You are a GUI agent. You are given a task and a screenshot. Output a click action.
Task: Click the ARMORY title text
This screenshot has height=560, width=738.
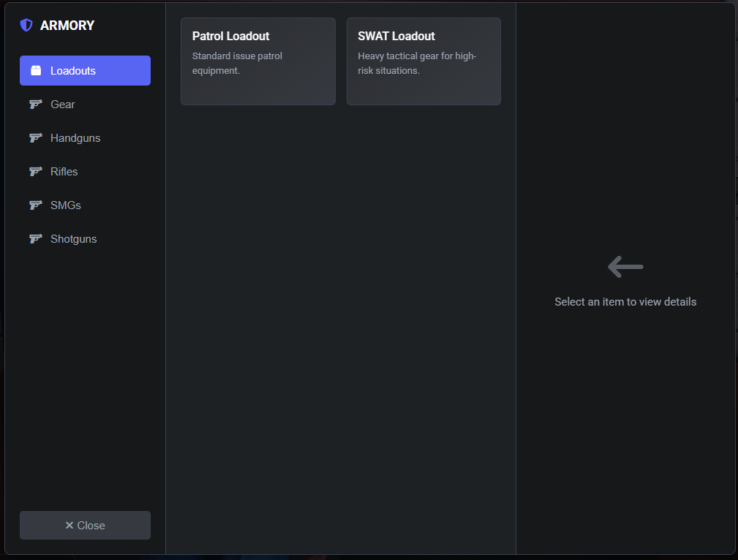pos(67,26)
